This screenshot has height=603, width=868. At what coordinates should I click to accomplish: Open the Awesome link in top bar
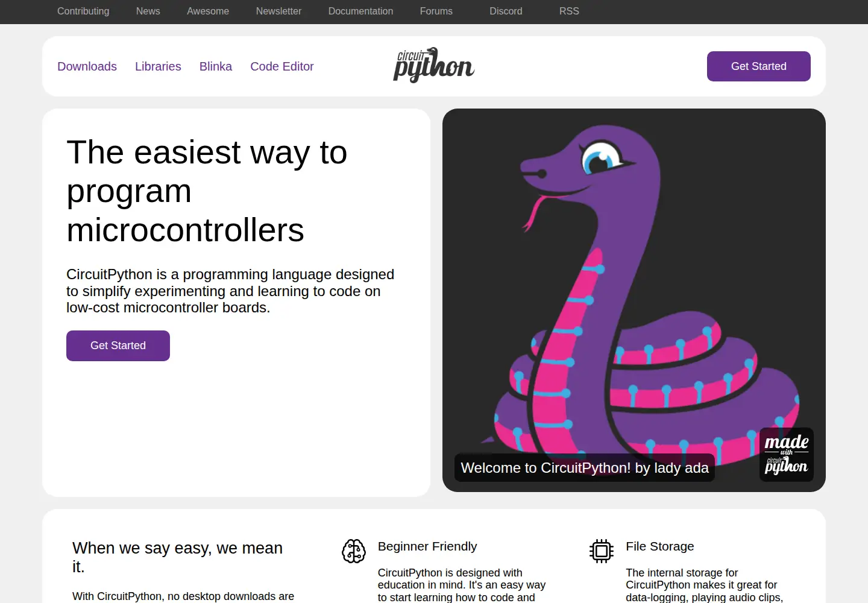tap(208, 11)
